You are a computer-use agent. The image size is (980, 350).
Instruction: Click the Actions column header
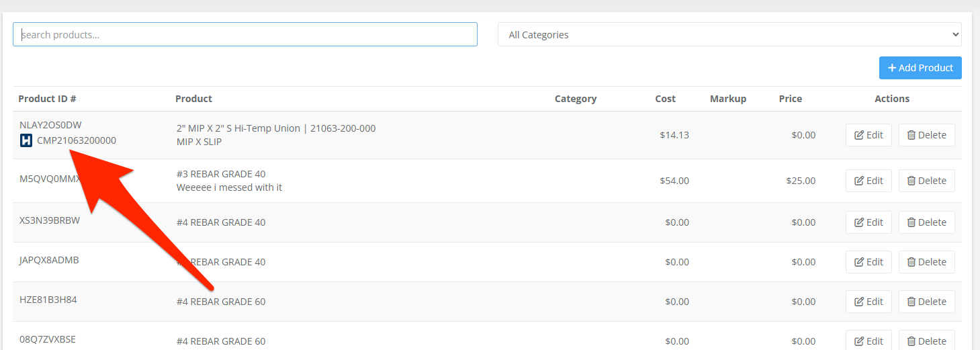[892, 99]
